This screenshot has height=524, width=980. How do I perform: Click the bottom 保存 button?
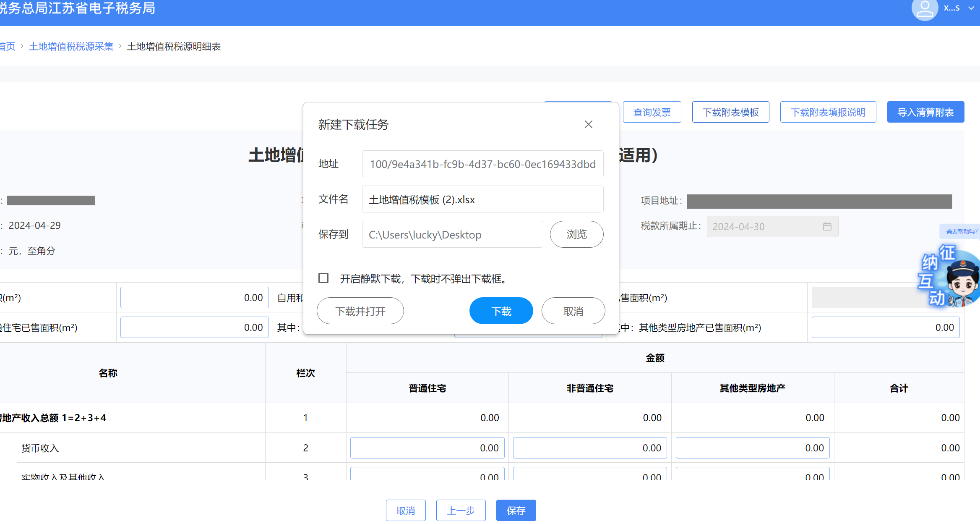(516, 511)
